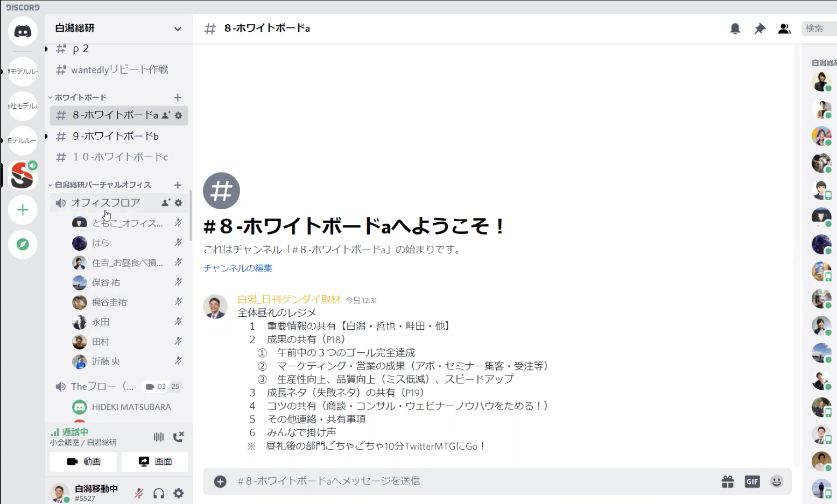Image resolution: width=837 pixels, height=504 pixels.
Task: Open GIF picker
Action: pyautogui.click(x=752, y=481)
